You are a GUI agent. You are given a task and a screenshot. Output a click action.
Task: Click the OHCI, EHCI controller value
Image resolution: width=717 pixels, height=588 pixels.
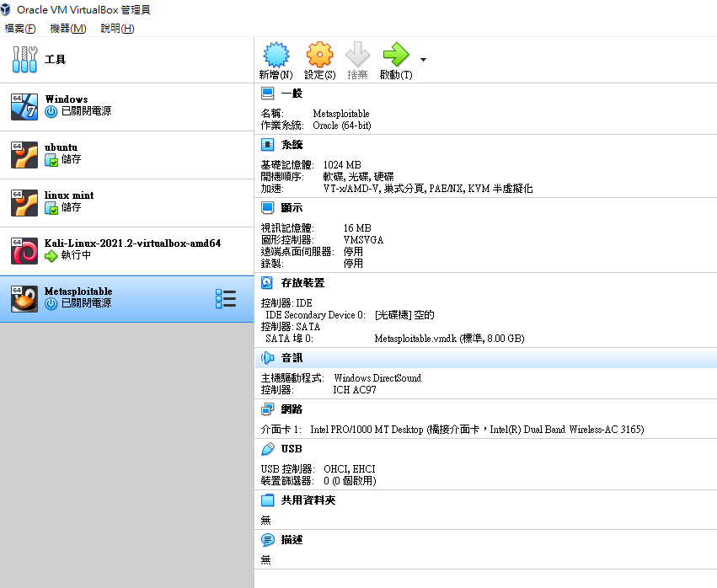point(350,468)
